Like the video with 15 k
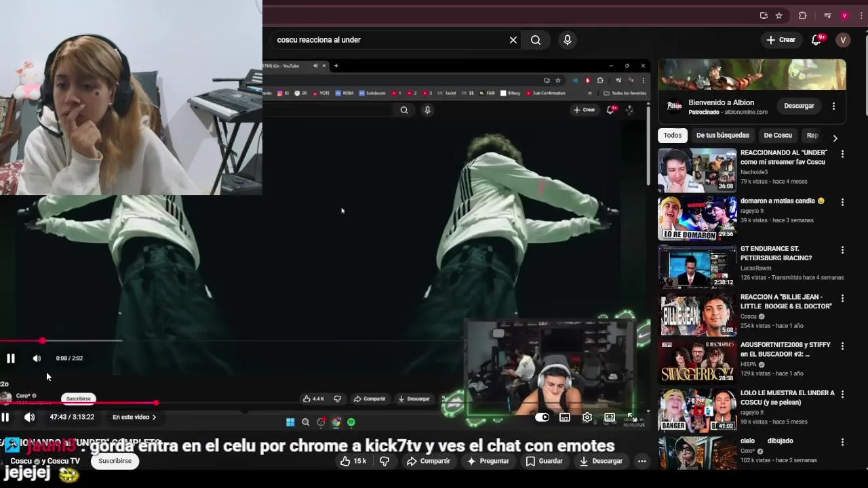The width and height of the screenshot is (868, 488). tap(353, 461)
